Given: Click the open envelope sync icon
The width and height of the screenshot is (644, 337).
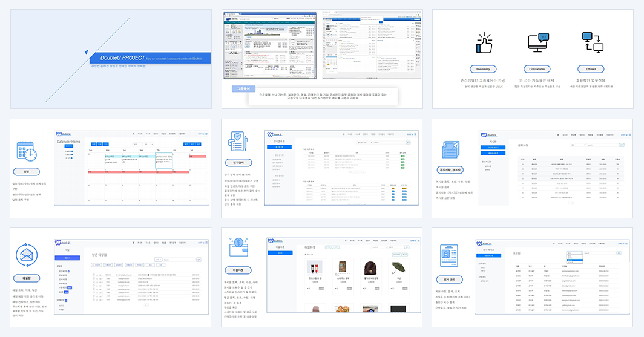Looking at the screenshot, I should [x=27, y=255].
